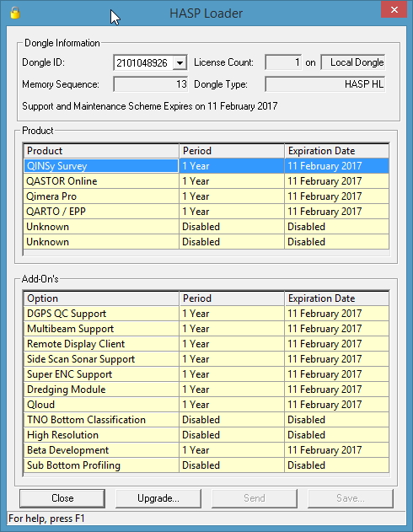Image resolution: width=413 pixels, height=532 pixels.
Task: Click the Product column header
Action: (x=101, y=151)
